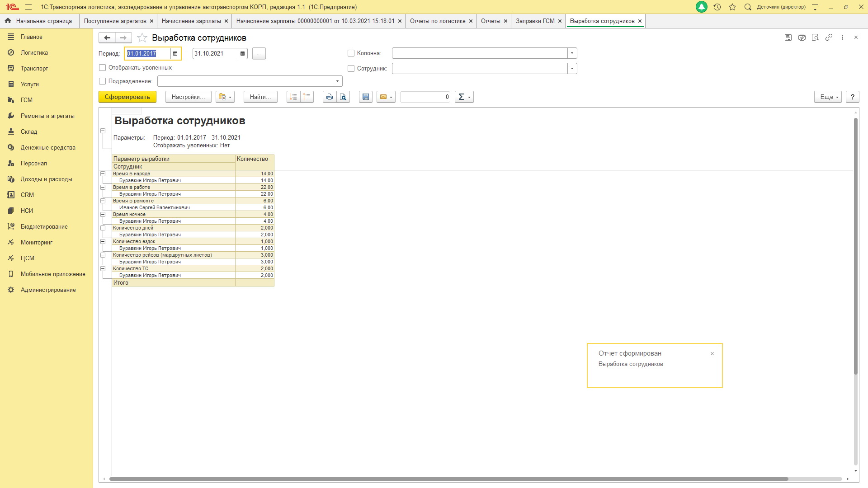
Task: Enable the Подразделение filter checkbox
Action: coord(103,81)
